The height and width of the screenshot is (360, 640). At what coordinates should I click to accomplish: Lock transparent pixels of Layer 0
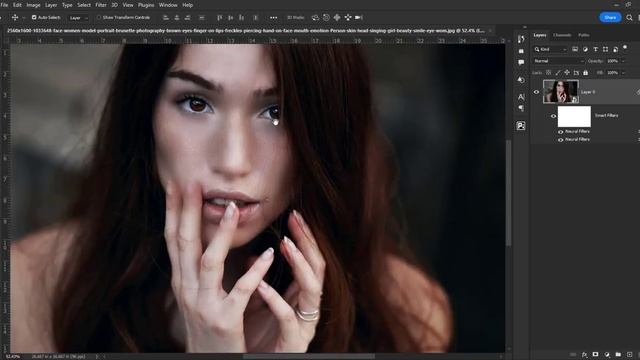[549, 73]
